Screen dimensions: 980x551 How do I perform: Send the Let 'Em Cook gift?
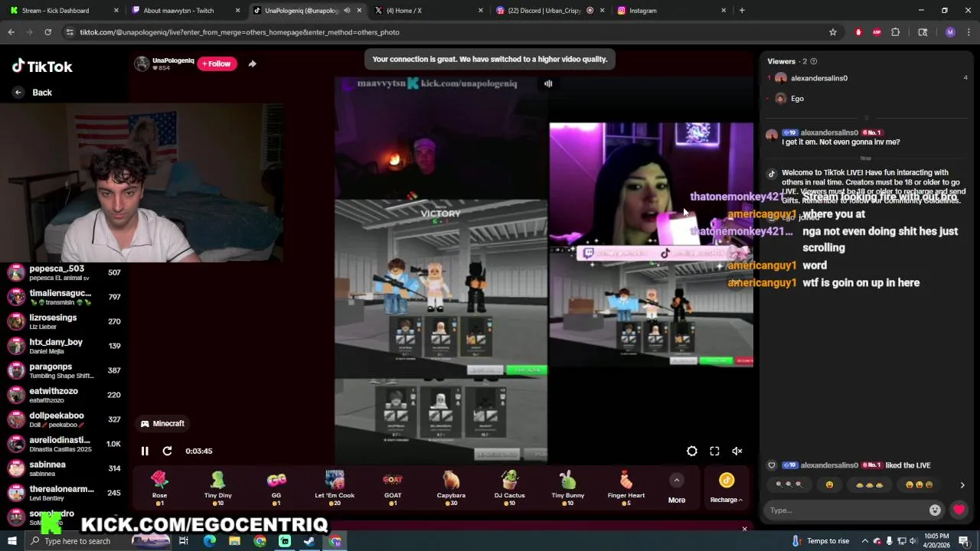(335, 487)
